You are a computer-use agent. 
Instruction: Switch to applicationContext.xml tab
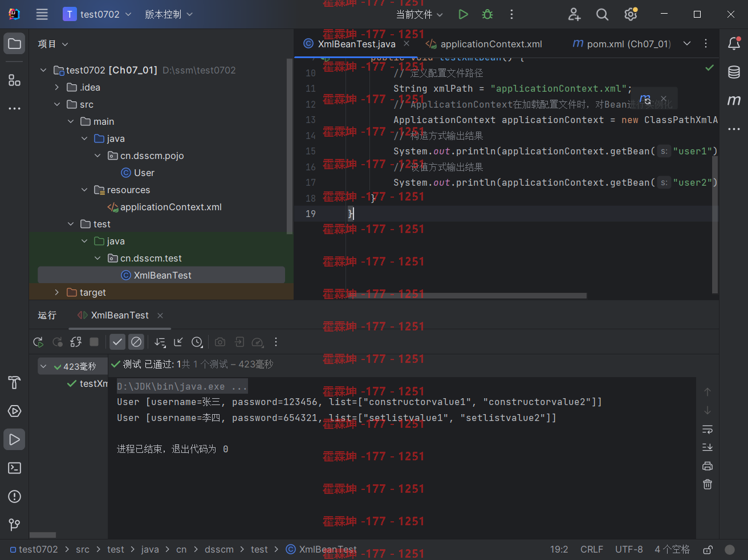[x=485, y=44]
